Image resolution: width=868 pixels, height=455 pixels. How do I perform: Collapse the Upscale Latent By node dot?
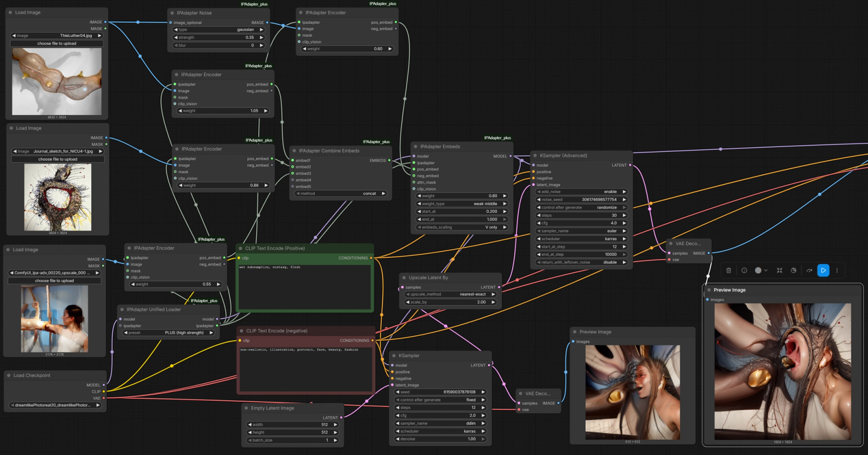click(404, 278)
